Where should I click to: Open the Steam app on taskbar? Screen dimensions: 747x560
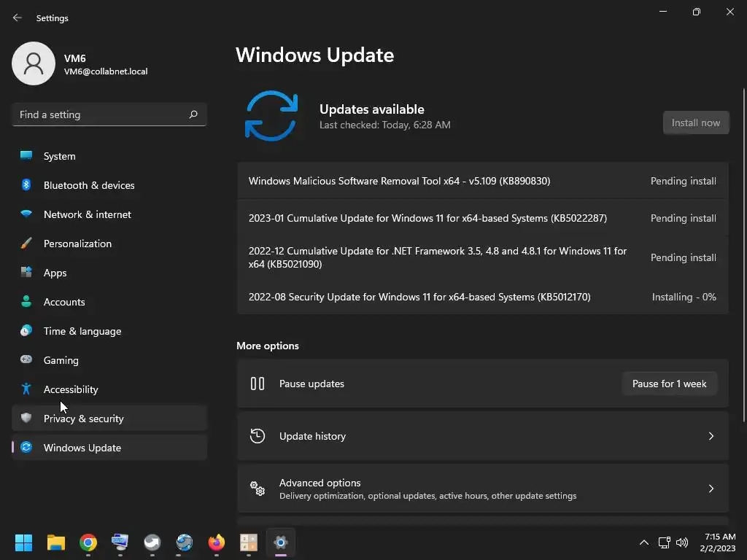point(152,542)
